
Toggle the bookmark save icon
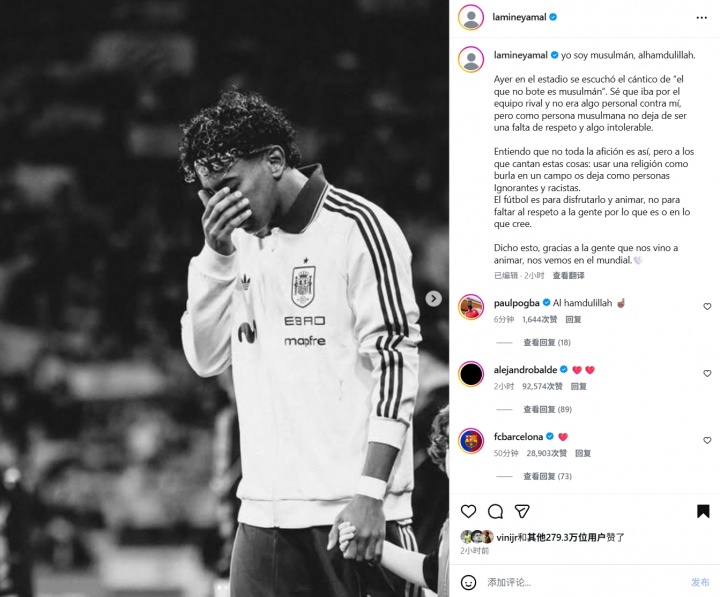coord(703,511)
